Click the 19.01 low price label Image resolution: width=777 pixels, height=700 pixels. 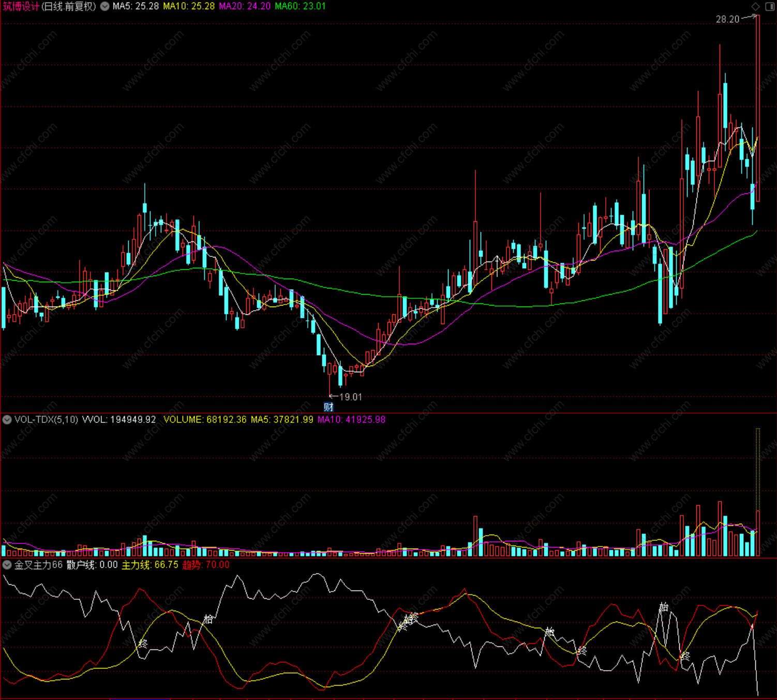click(351, 397)
